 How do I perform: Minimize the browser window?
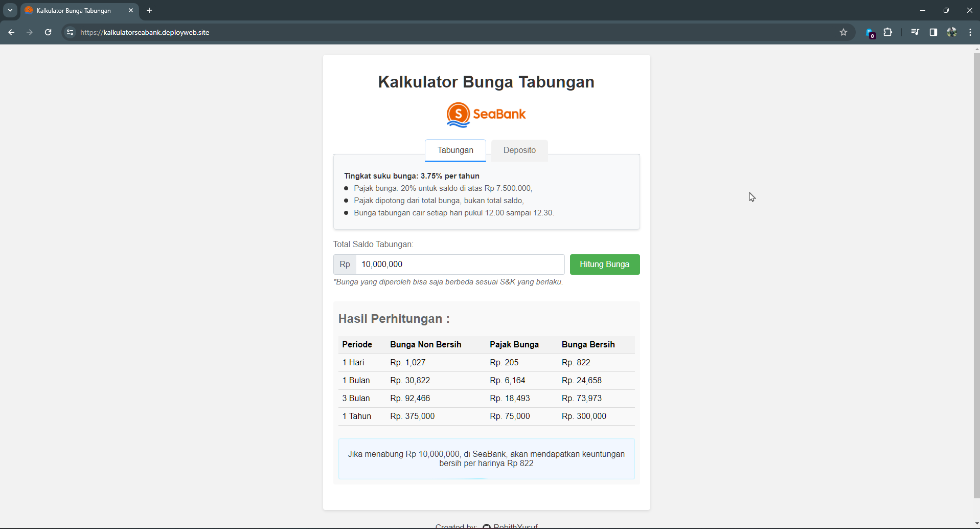[923, 10]
